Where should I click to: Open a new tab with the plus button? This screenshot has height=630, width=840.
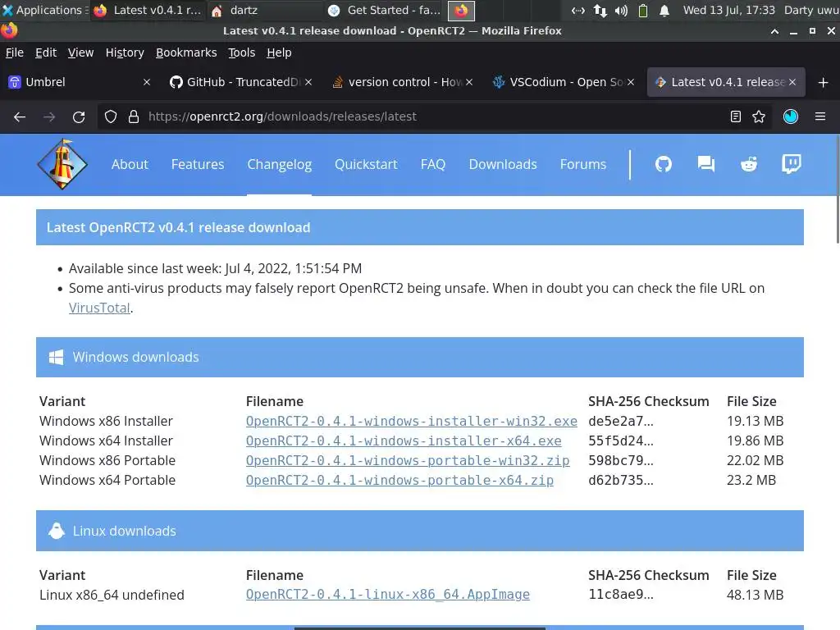[x=824, y=83]
